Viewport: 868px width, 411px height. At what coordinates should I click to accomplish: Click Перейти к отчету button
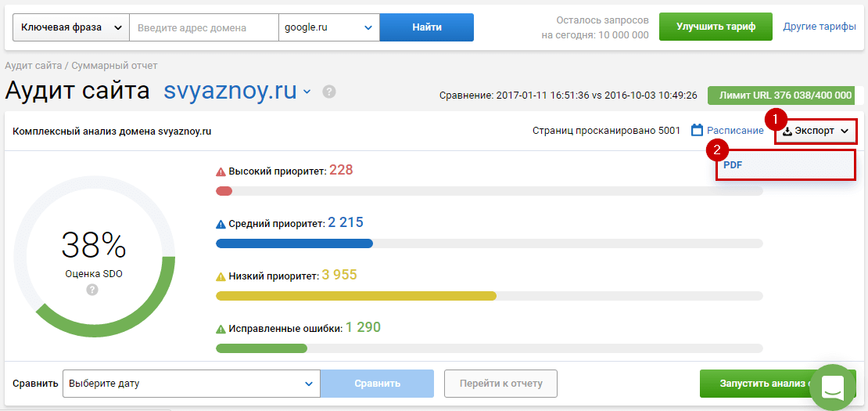[x=500, y=384]
